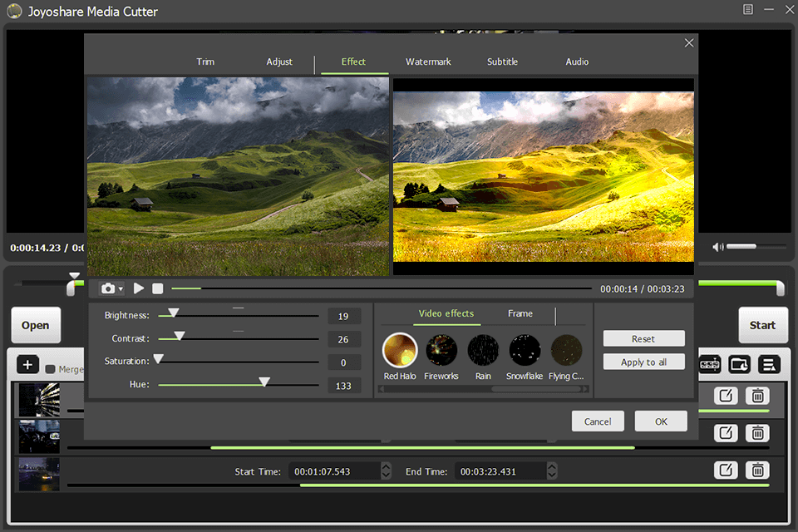The image size is (798, 532).
Task: Delete the last segment using the trash icon
Action: [757, 470]
